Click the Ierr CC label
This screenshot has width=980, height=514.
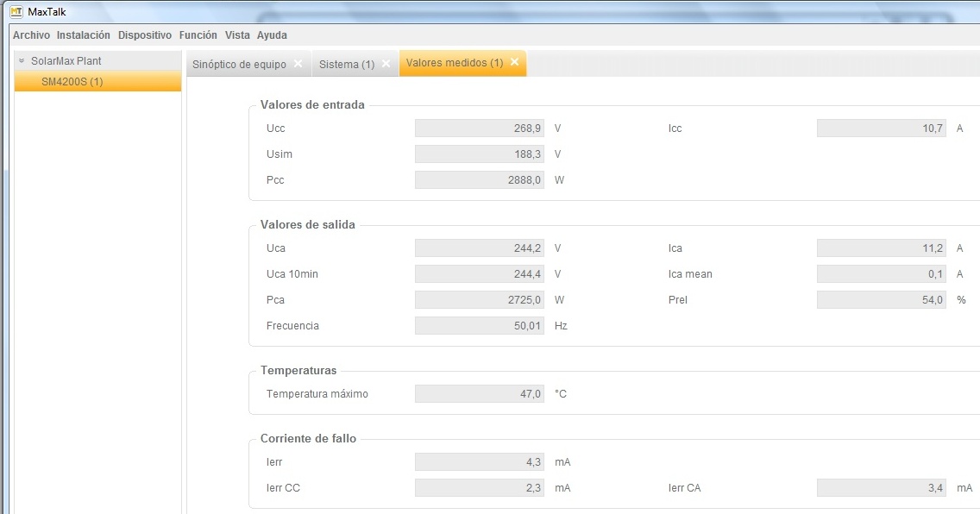click(283, 488)
